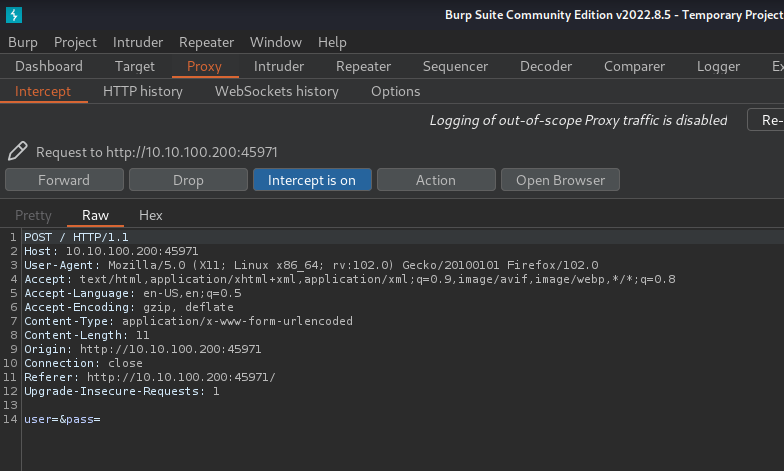Open the Burp menu

point(23,42)
